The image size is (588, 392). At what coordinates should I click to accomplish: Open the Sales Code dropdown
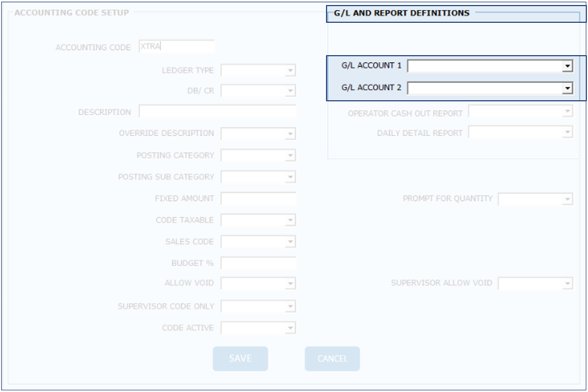(290, 242)
